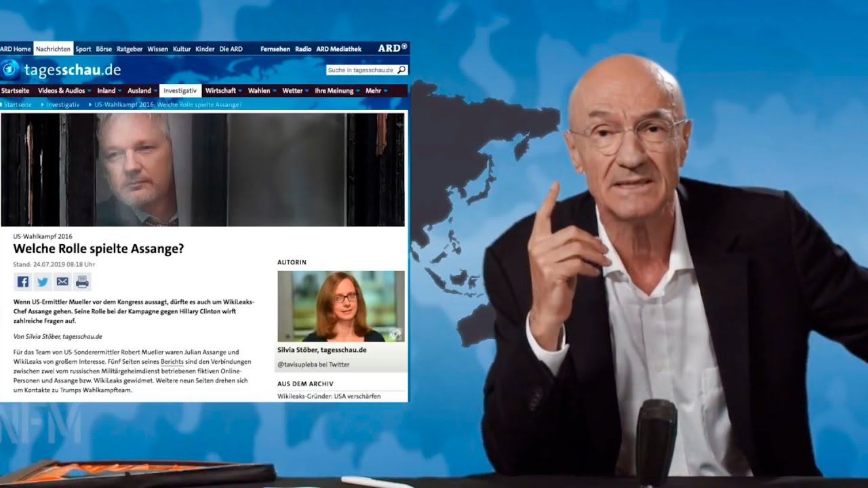Expand Ausland navigation dropdown
Screen dimensions: 868x488
[x=142, y=91]
